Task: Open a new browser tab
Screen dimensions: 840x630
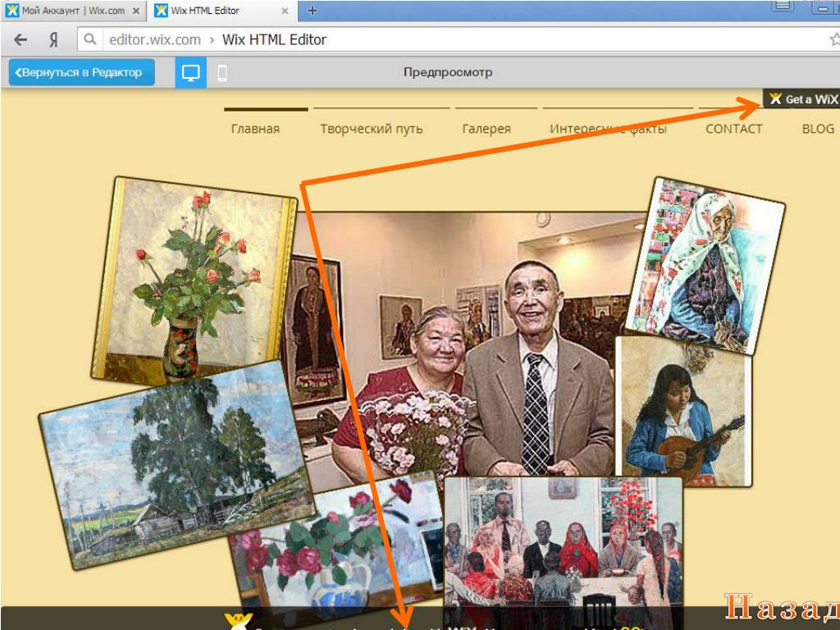Action: [x=313, y=10]
